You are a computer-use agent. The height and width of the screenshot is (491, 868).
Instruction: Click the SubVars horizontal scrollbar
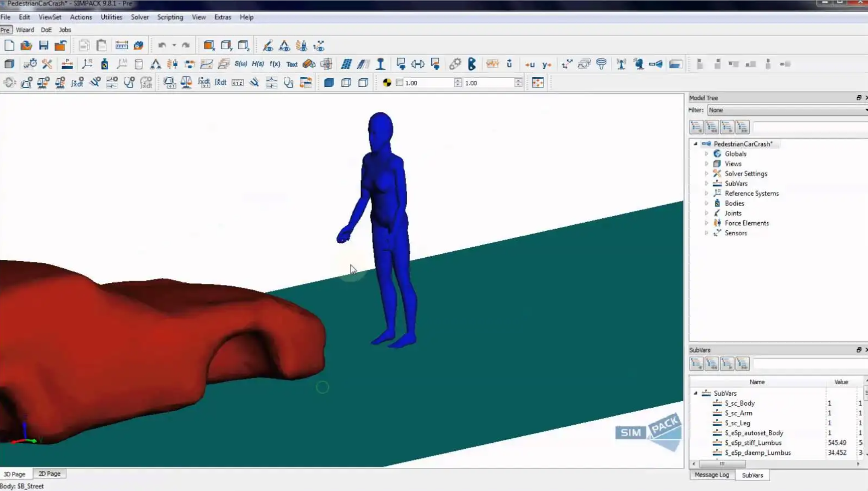pyautogui.click(x=775, y=464)
